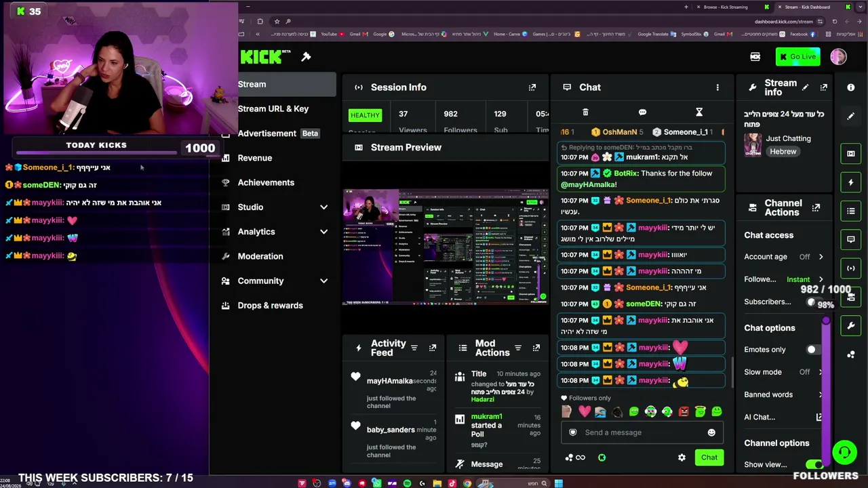This screenshot has height=488, width=868.
Task: Open chat settings gear icon
Action: coord(682,457)
